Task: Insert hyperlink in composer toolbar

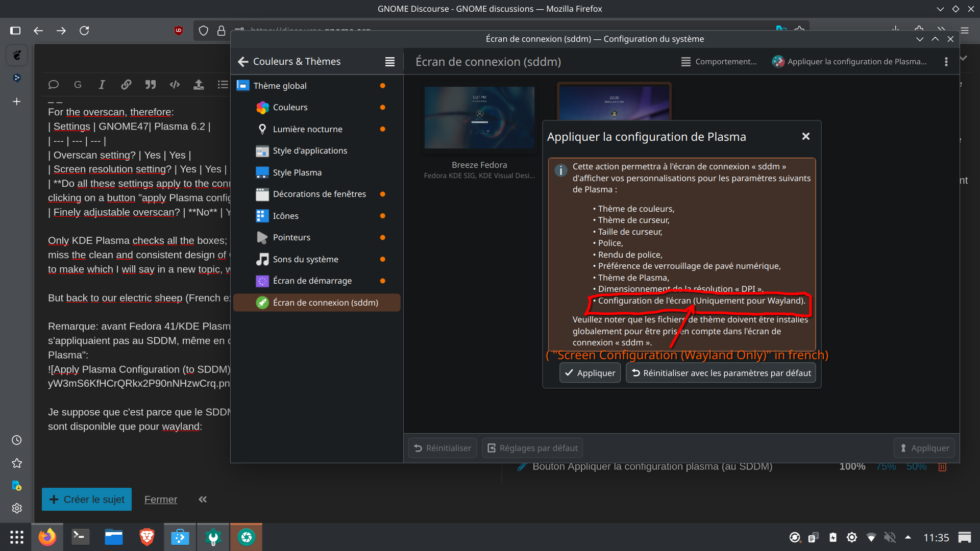Action: click(x=126, y=85)
